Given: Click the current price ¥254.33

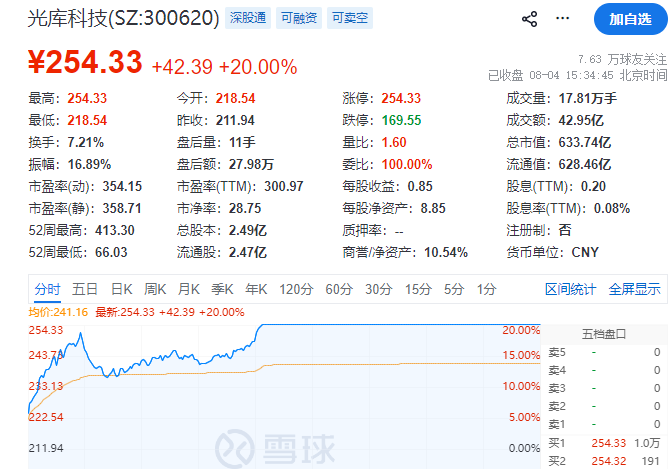Looking at the screenshot, I should tap(85, 62).
